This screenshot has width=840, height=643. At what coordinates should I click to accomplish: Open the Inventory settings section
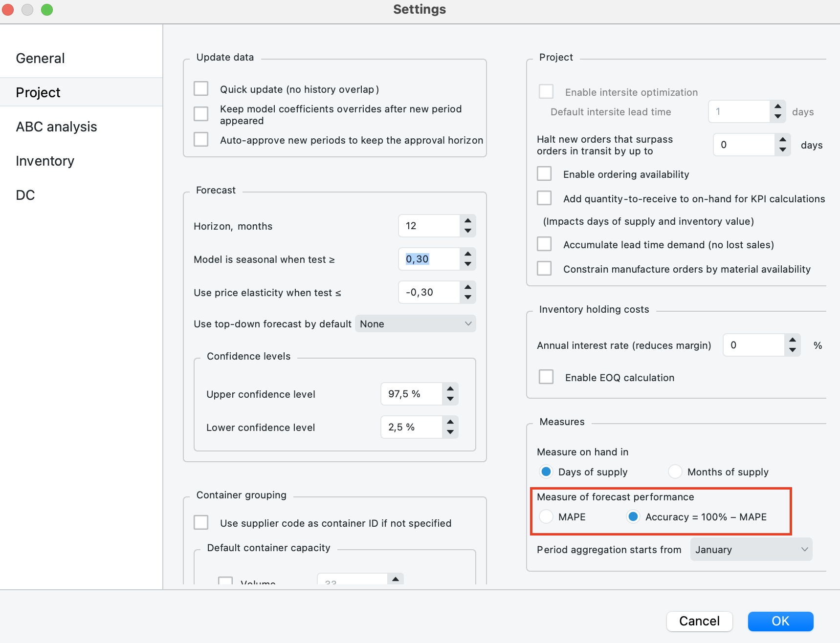pos(45,161)
